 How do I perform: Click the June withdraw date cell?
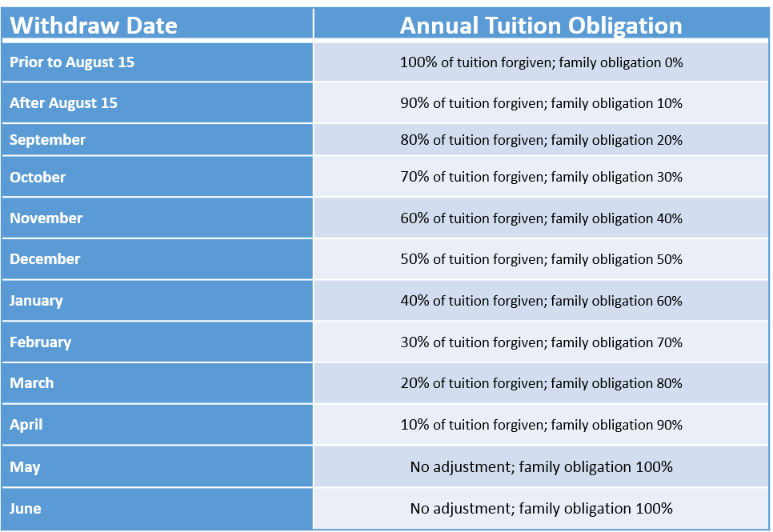pyautogui.click(x=26, y=509)
